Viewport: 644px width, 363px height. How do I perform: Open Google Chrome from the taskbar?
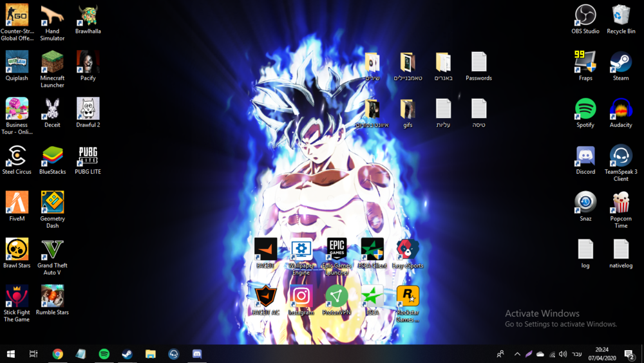pyautogui.click(x=58, y=354)
